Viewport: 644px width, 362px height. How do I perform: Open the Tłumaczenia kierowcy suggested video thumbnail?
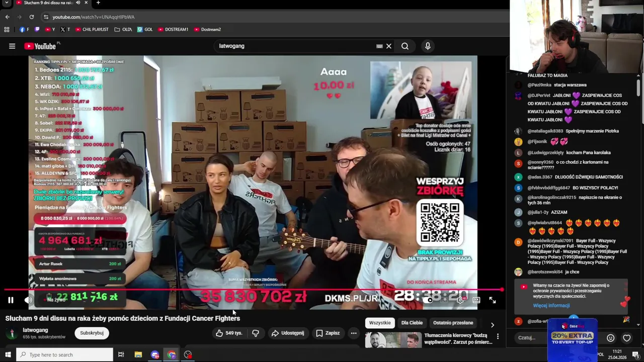point(393,340)
